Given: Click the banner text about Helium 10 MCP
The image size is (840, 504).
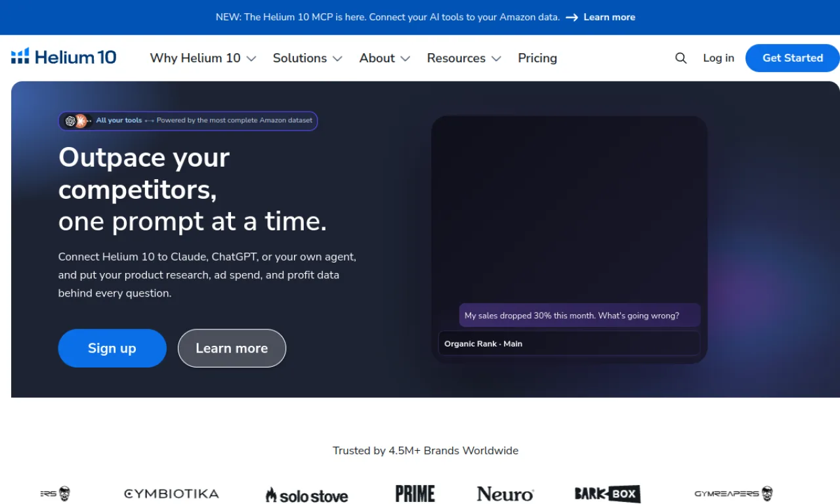Looking at the screenshot, I should [x=388, y=17].
